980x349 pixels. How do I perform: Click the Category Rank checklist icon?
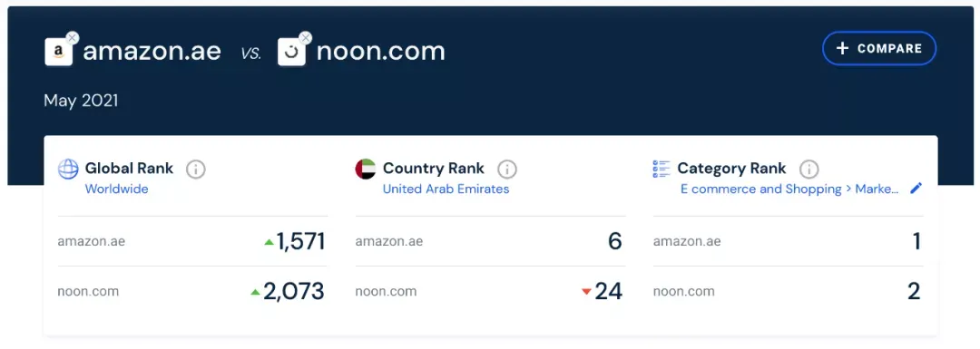[x=661, y=169]
